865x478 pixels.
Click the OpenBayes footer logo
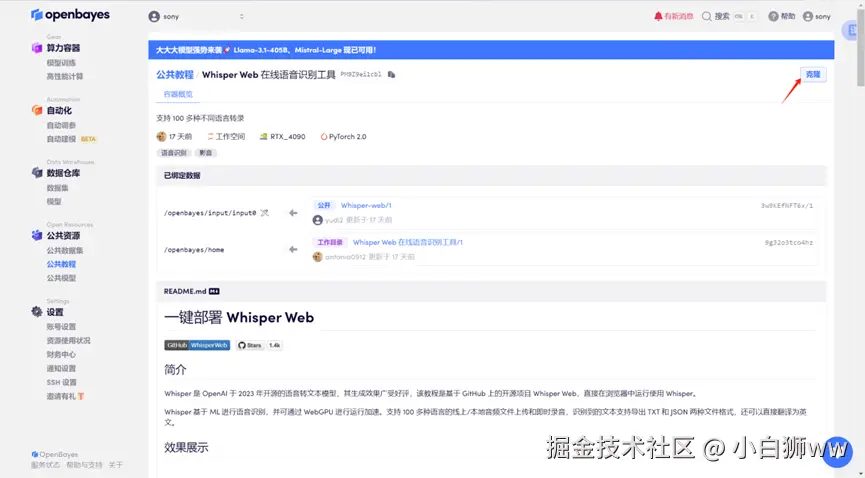pos(55,454)
